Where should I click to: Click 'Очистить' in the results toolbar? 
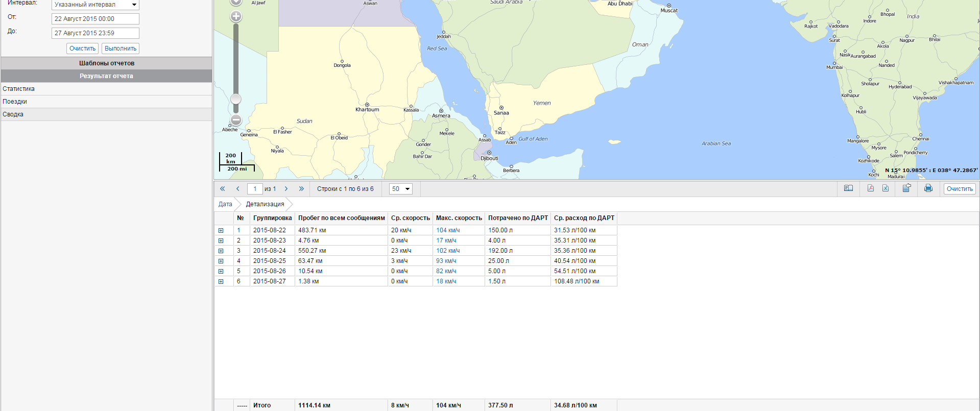[960, 189]
